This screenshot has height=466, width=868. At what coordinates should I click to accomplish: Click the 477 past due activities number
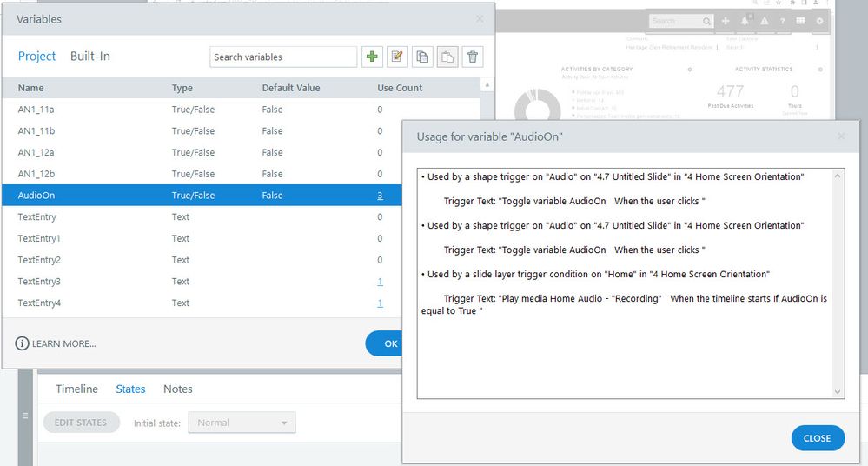[730, 91]
